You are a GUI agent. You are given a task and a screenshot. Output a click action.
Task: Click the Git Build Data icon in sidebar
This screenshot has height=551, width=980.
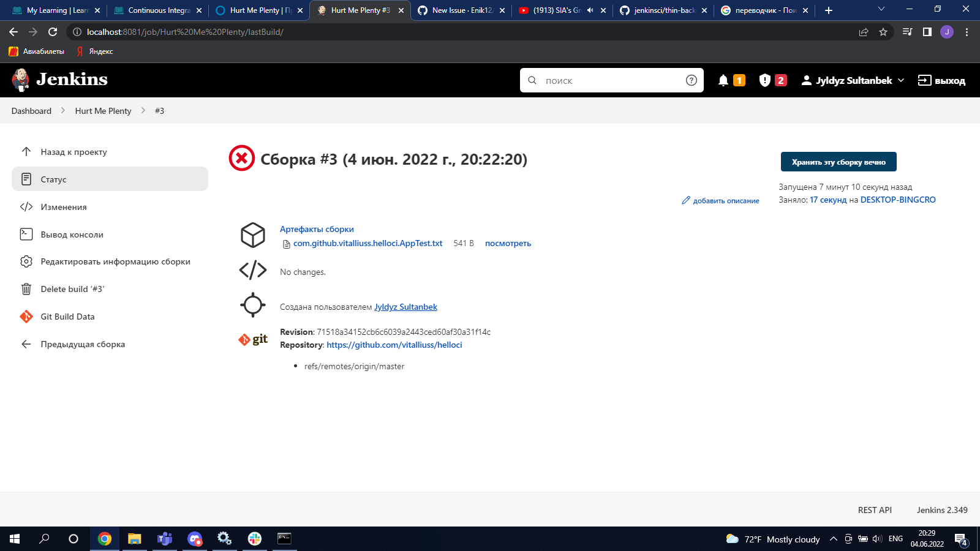click(x=26, y=317)
